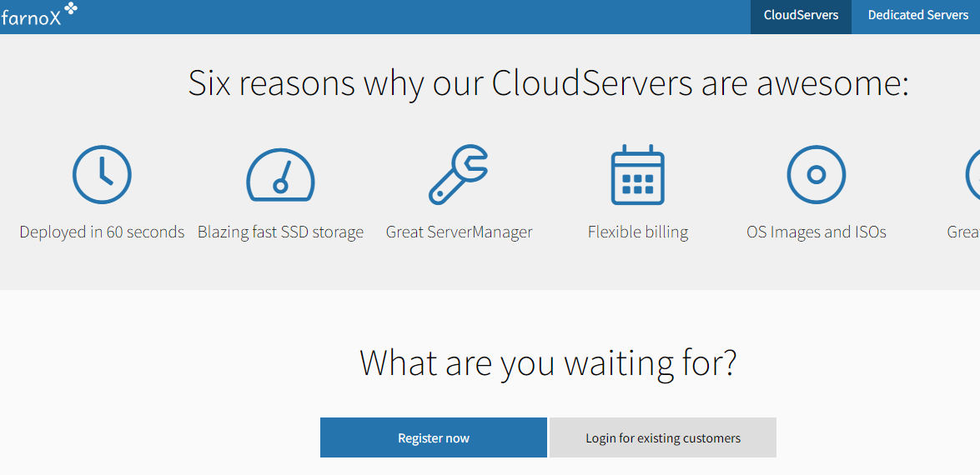Click the partially visible icon at right edge

pos(972,175)
